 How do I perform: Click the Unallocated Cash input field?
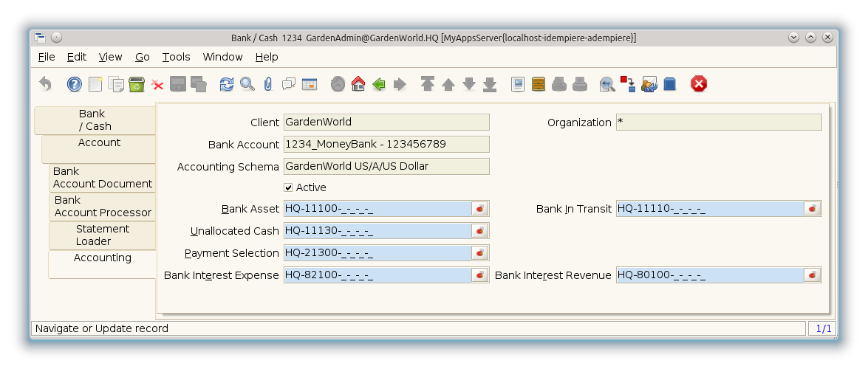[377, 231]
